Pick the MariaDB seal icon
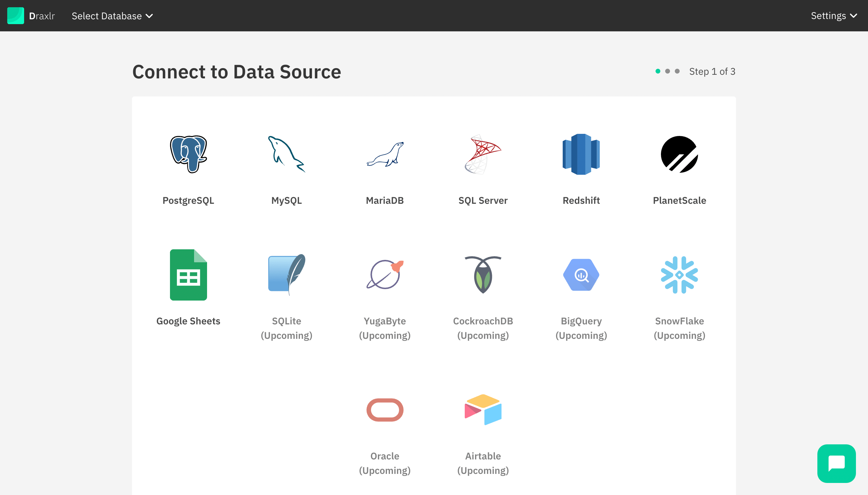Viewport: 868px width, 495px height. [385, 154]
